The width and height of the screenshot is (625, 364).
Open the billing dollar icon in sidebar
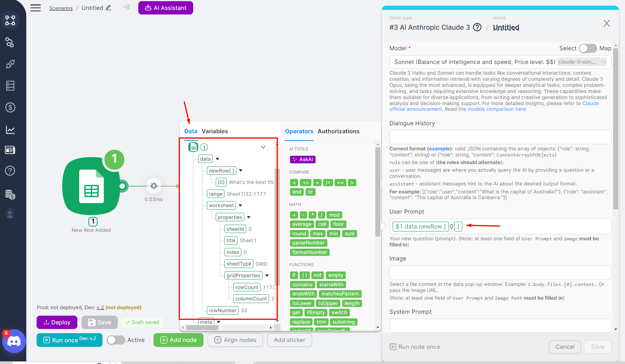pos(10,107)
